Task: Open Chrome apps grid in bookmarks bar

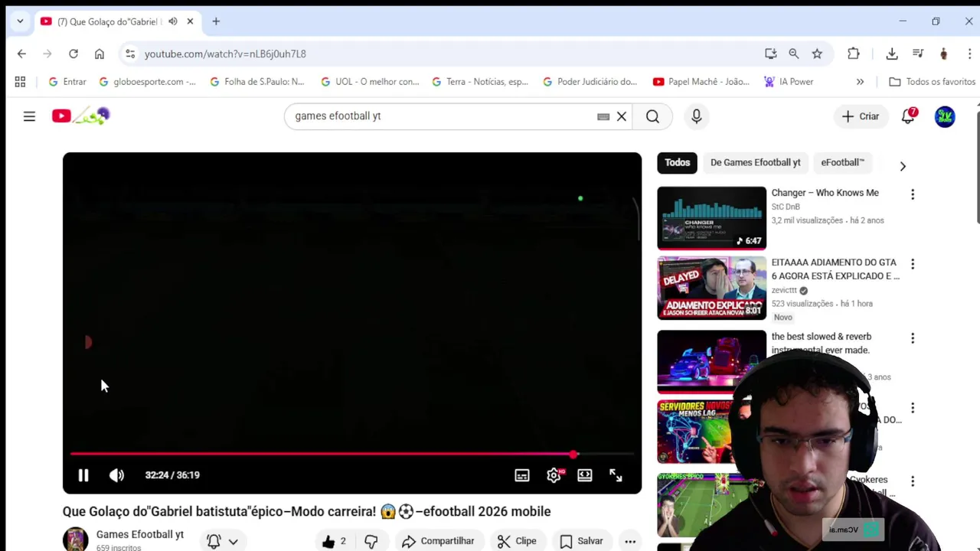Action: tap(20, 82)
